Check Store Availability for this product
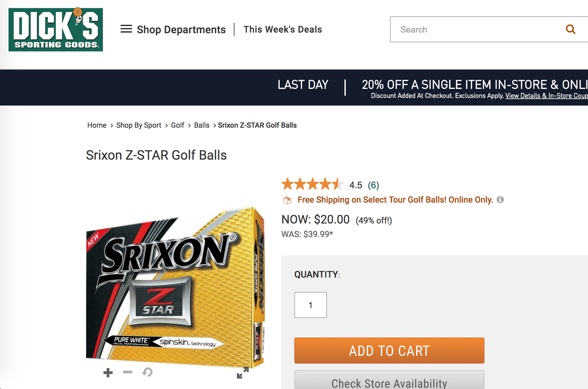 click(x=389, y=382)
